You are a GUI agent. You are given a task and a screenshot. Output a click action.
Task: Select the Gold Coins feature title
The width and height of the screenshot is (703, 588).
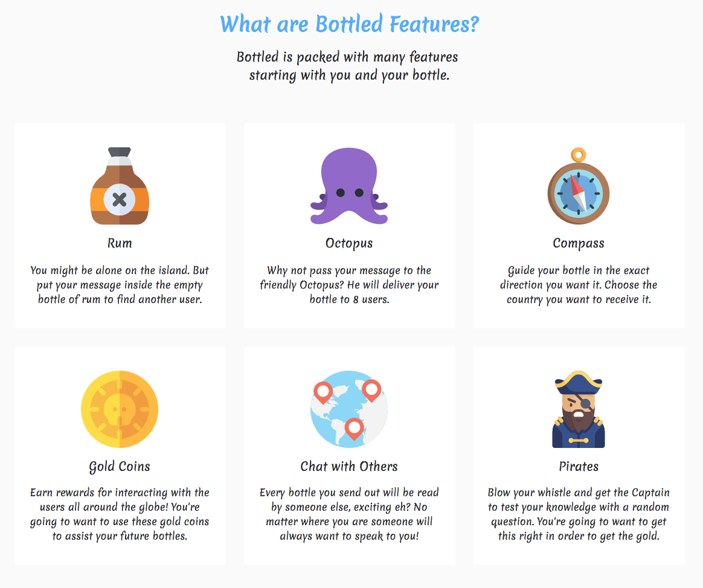click(120, 467)
